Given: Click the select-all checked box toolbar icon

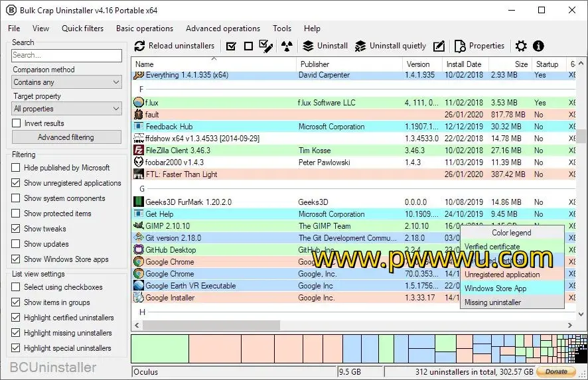Looking at the screenshot, I should pyautogui.click(x=231, y=46).
